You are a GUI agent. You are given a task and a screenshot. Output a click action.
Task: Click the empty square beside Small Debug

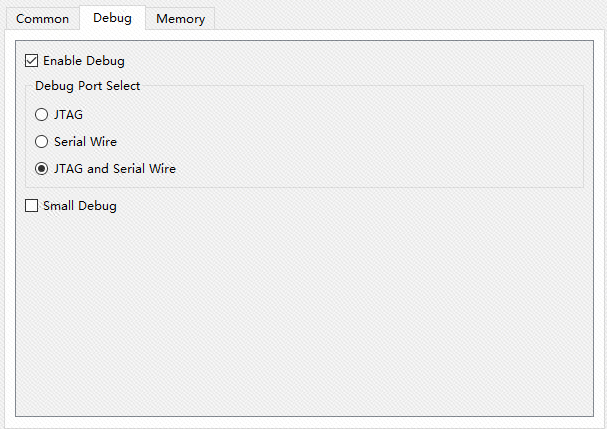(32, 206)
